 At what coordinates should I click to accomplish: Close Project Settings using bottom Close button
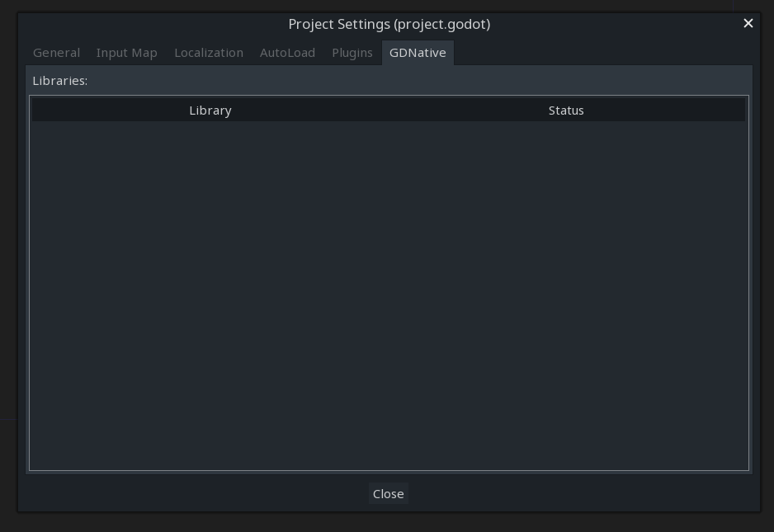click(388, 493)
